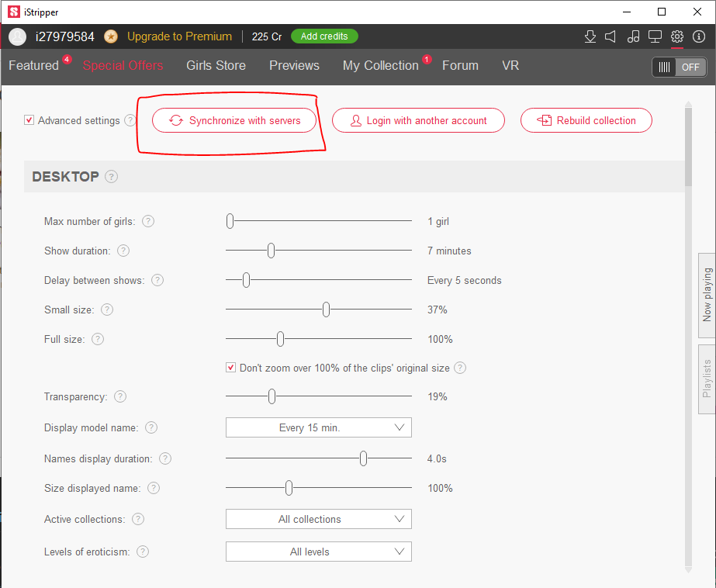Open help for Advanced settings
This screenshot has width=716, height=588.
click(130, 120)
